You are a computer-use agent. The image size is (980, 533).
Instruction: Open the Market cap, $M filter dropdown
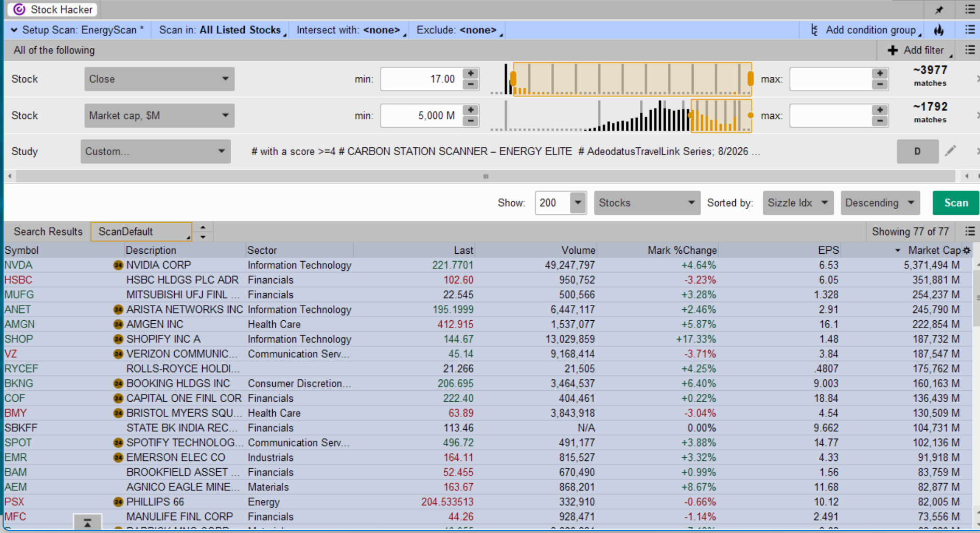(159, 115)
